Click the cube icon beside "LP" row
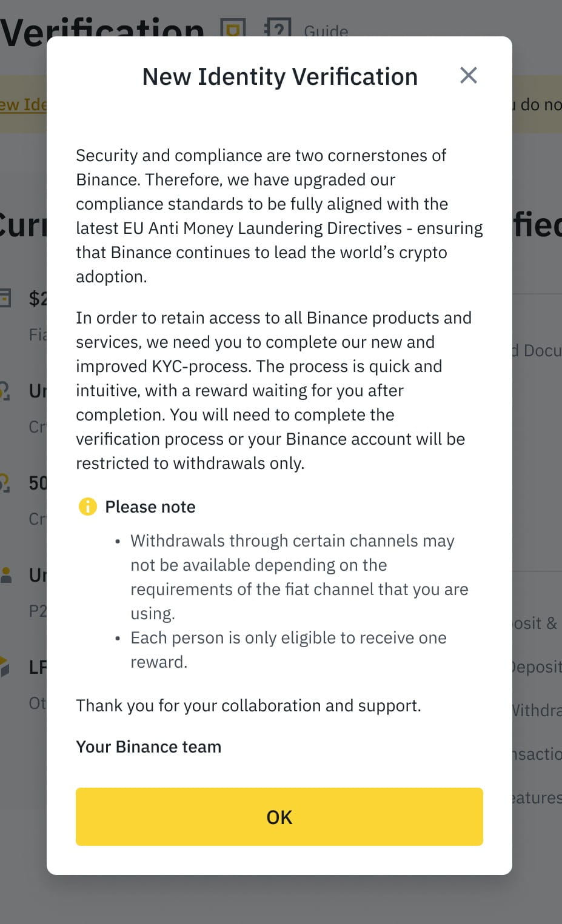 pyautogui.click(x=5, y=666)
